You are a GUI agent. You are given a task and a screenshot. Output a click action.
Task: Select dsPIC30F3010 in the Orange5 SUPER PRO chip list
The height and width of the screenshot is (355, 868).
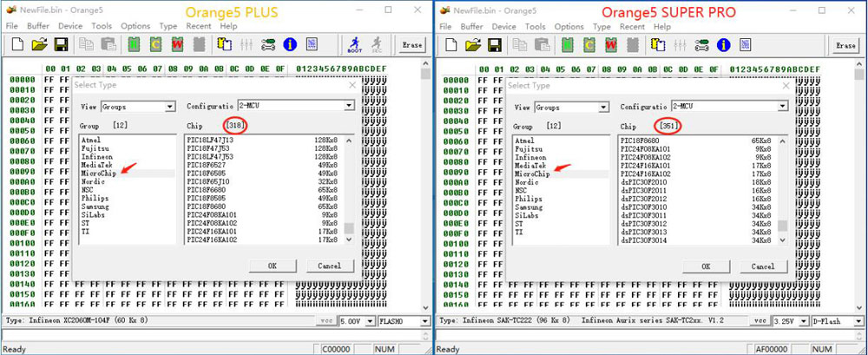point(644,207)
